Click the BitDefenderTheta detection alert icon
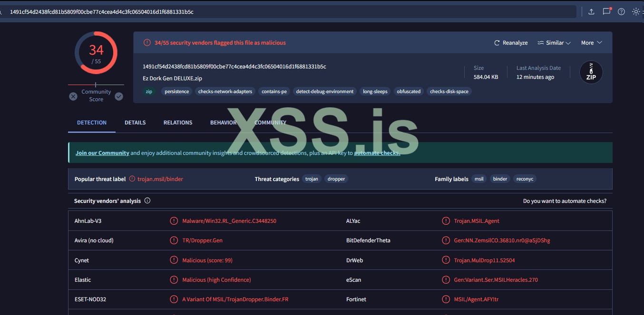The height and width of the screenshot is (315, 644). pyautogui.click(x=446, y=240)
